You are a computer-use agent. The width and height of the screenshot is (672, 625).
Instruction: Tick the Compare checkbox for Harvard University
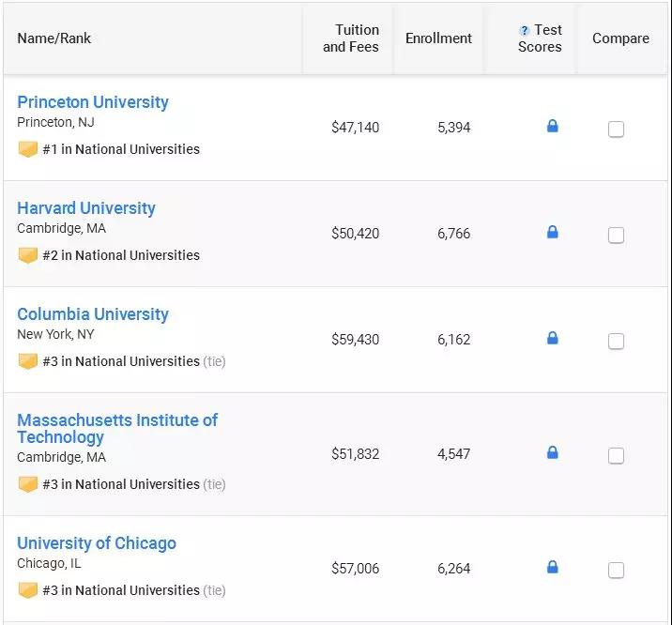[616, 236]
